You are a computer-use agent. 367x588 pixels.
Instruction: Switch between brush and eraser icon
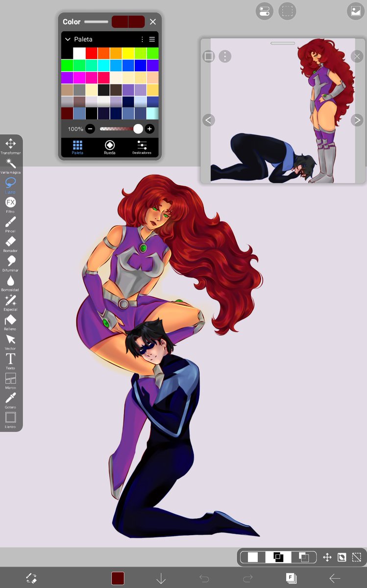coord(31,578)
